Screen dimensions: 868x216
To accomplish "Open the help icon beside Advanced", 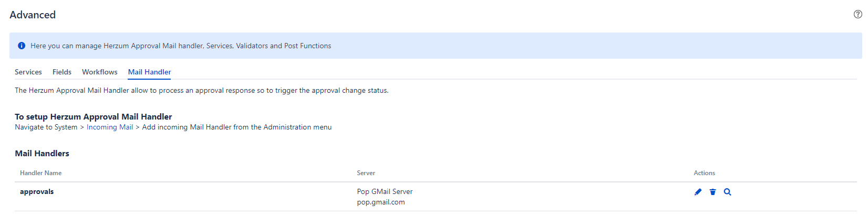I will (x=857, y=14).
